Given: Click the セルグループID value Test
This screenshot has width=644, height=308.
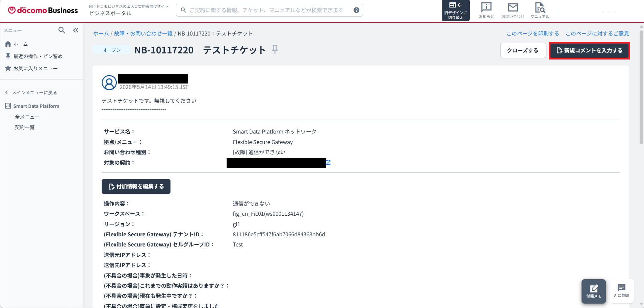Looking at the screenshot, I should click(x=238, y=244).
